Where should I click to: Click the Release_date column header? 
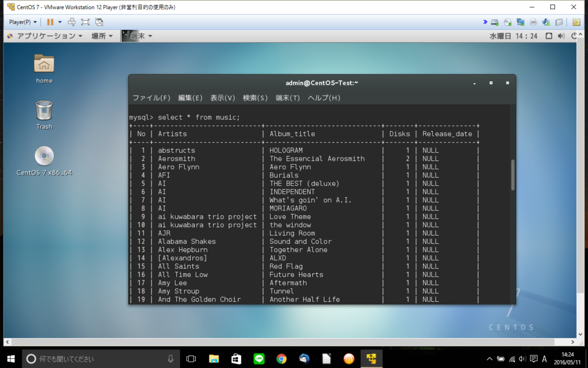point(447,134)
